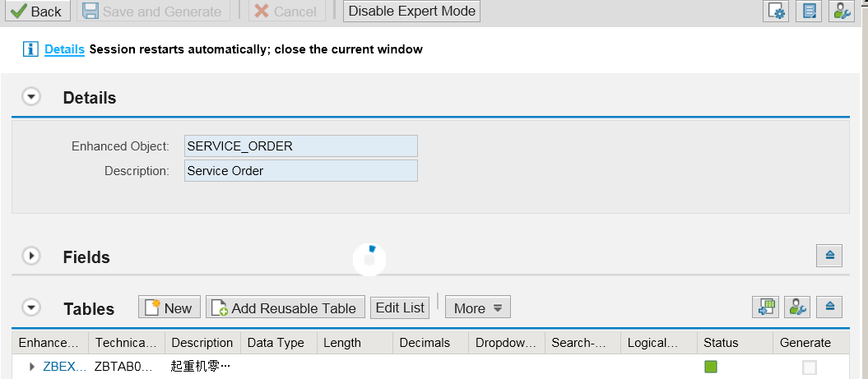Open the More dropdown menu
Viewport: 868px width, 379px height.
[478, 307]
